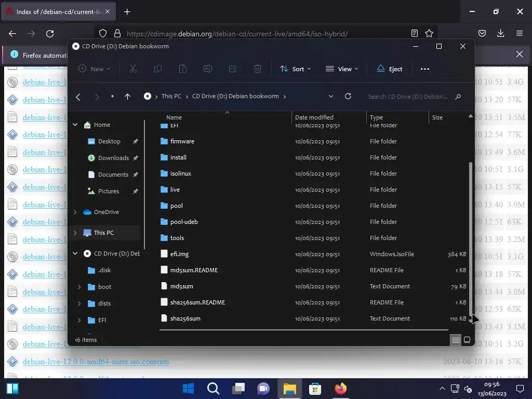Open Desktop in the sidebar
This screenshot has height=399, width=532.
pos(109,141)
